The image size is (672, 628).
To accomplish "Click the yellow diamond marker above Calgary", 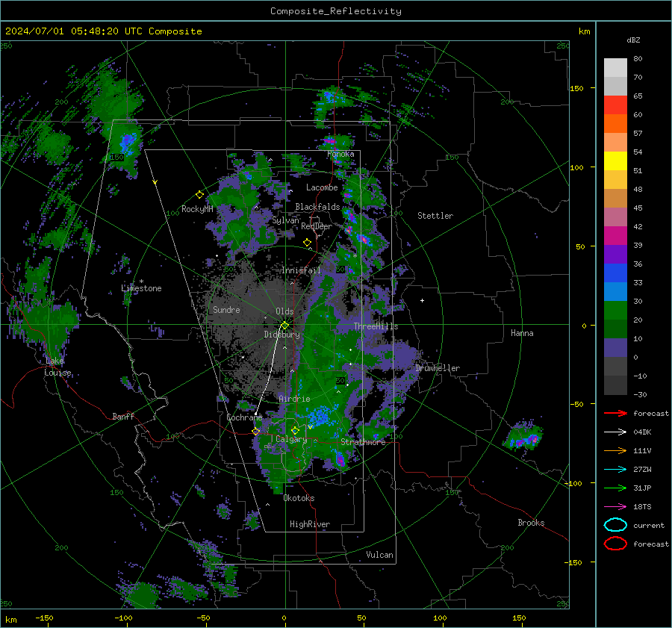I will click(x=295, y=430).
